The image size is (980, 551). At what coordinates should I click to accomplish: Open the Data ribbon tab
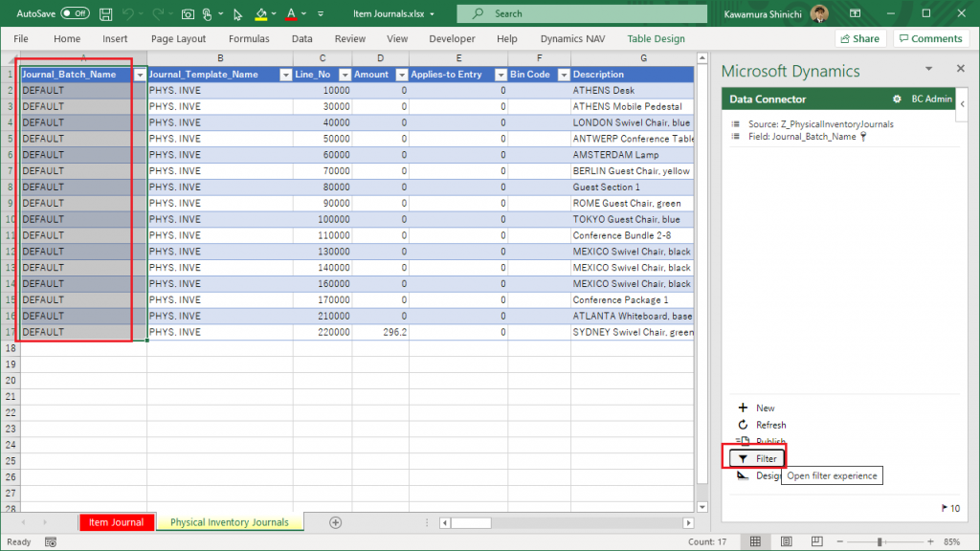pyautogui.click(x=301, y=38)
